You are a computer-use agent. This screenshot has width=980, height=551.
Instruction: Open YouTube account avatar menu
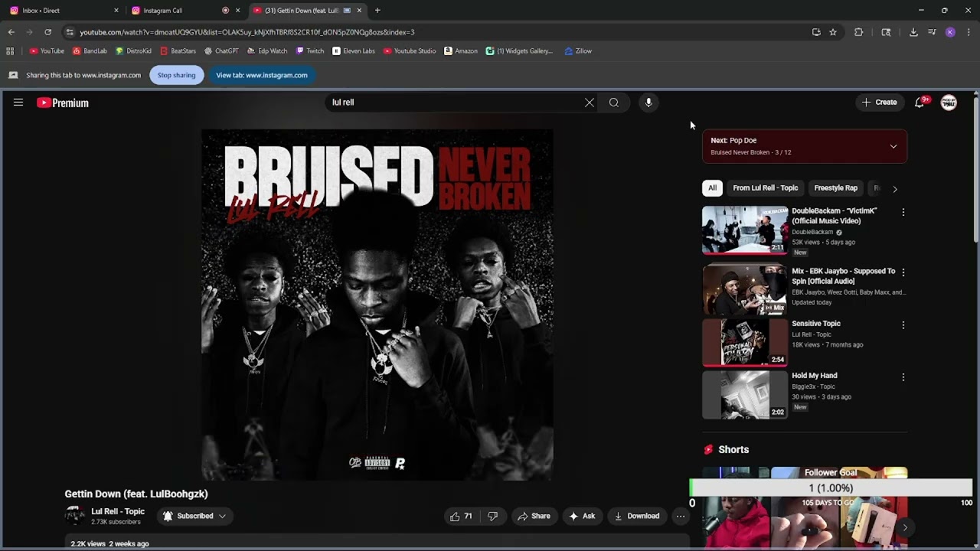949,103
